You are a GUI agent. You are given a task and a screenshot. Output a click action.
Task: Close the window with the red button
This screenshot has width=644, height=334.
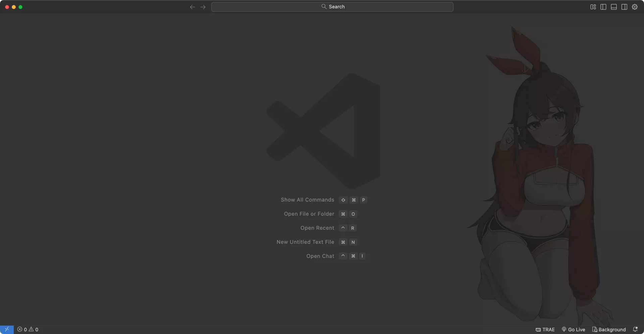pyautogui.click(x=7, y=7)
